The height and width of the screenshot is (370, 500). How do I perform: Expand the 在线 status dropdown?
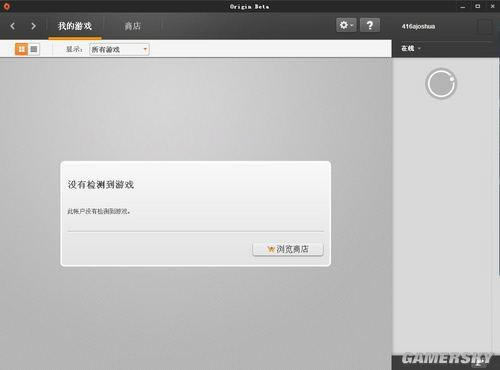pyautogui.click(x=411, y=49)
